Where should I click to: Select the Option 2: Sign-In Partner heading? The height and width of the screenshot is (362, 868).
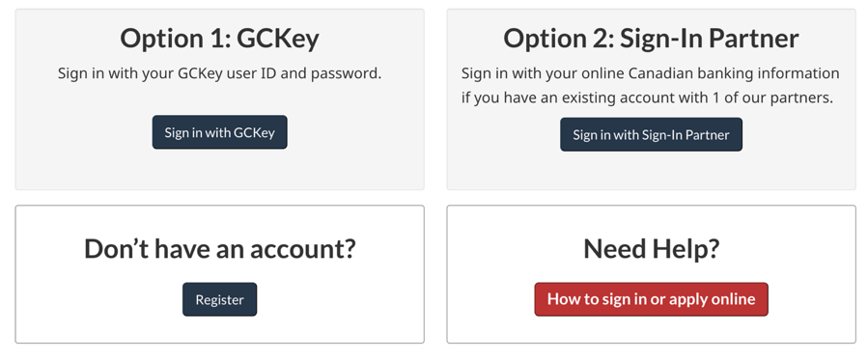coord(651,39)
